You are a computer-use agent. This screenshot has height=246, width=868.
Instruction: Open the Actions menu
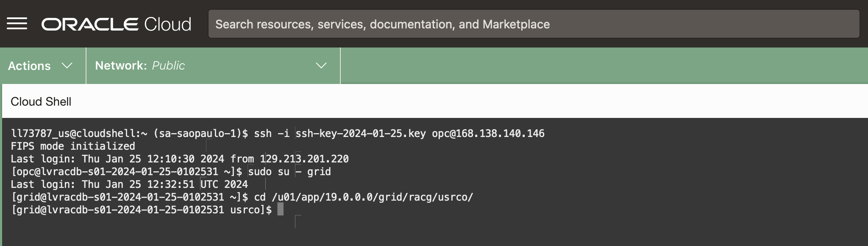[30, 66]
